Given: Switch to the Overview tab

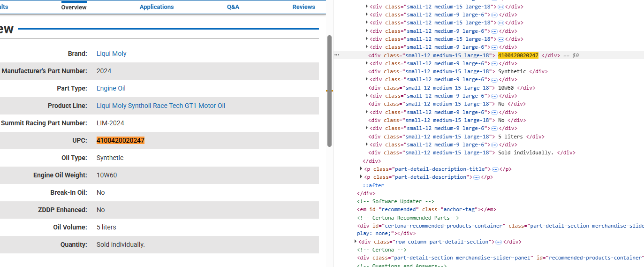Looking at the screenshot, I should click(x=74, y=7).
